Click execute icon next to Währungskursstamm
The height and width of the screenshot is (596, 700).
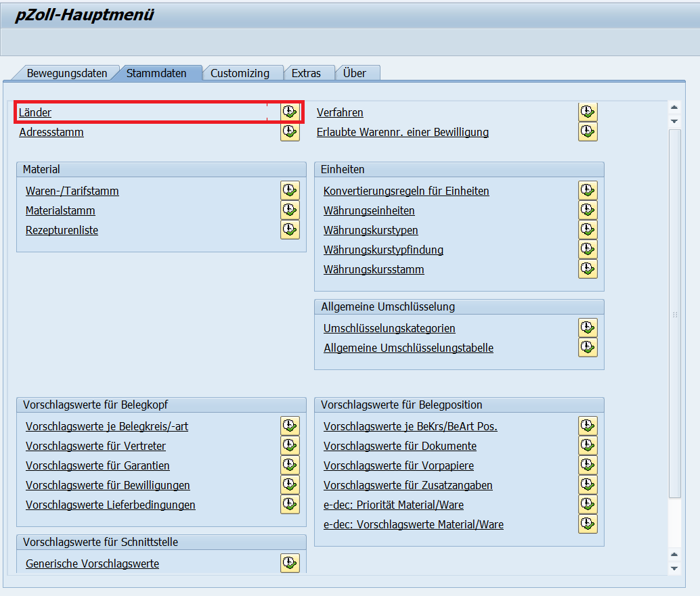click(588, 269)
